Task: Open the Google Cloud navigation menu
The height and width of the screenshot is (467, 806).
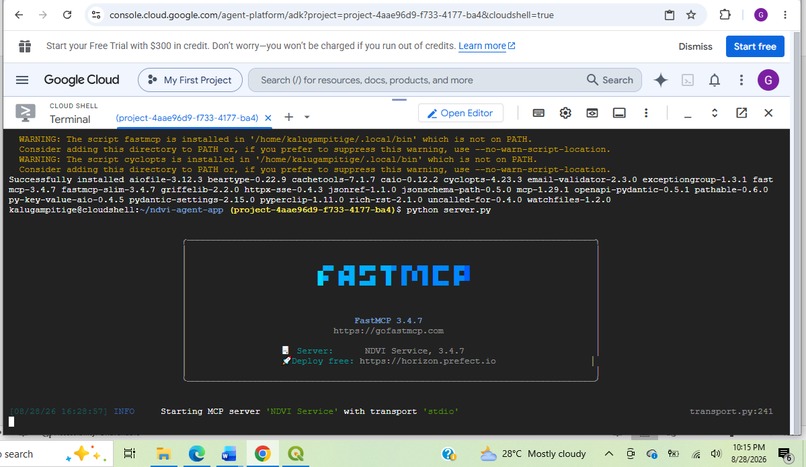Action: pyautogui.click(x=22, y=80)
